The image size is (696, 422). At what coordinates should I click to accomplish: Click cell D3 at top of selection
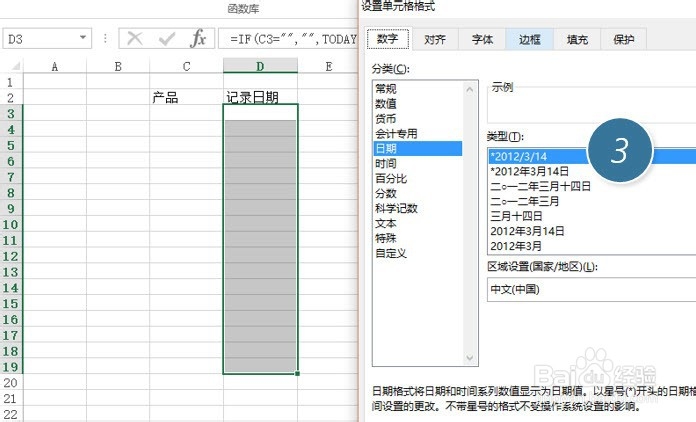click(x=260, y=113)
